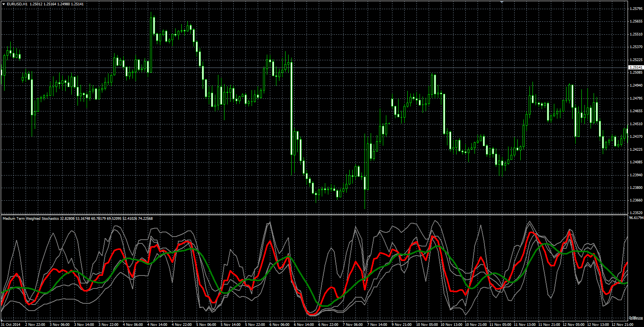This screenshot has height=327, width=644.
Task: Click price scale value 1.23520
Action: [636, 213]
